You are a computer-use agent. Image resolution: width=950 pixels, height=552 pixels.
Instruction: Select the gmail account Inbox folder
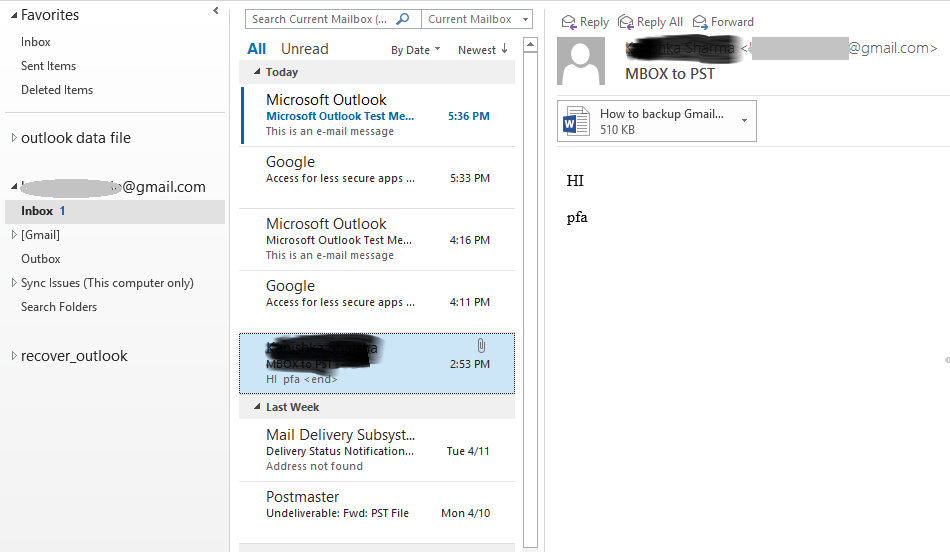click(x=115, y=211)
